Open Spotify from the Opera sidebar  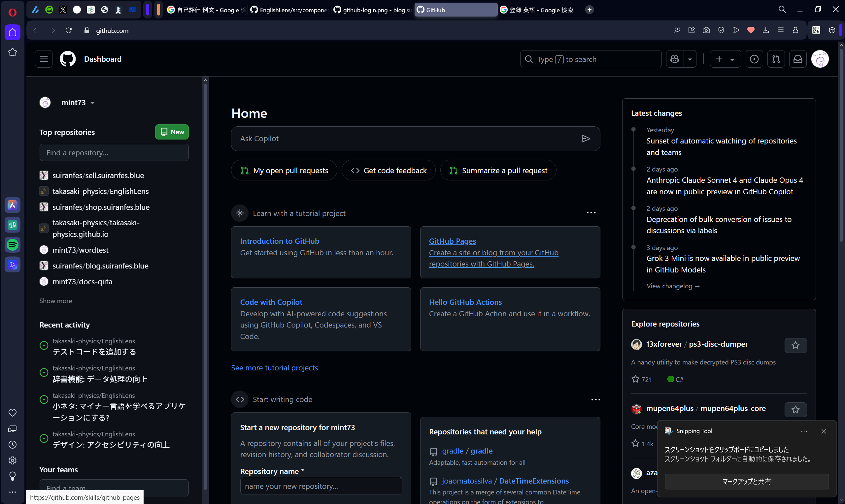[x=13, y=244]
